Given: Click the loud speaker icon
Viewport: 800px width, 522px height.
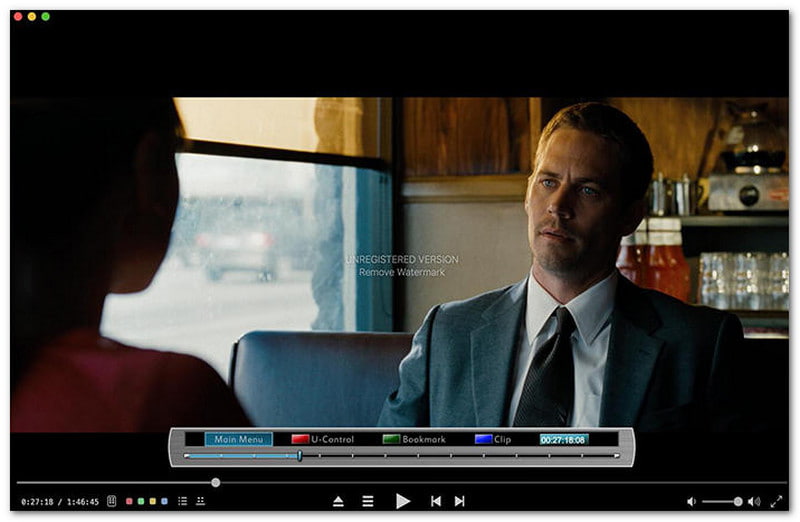Looking at the screenshot, I should 753,501.
